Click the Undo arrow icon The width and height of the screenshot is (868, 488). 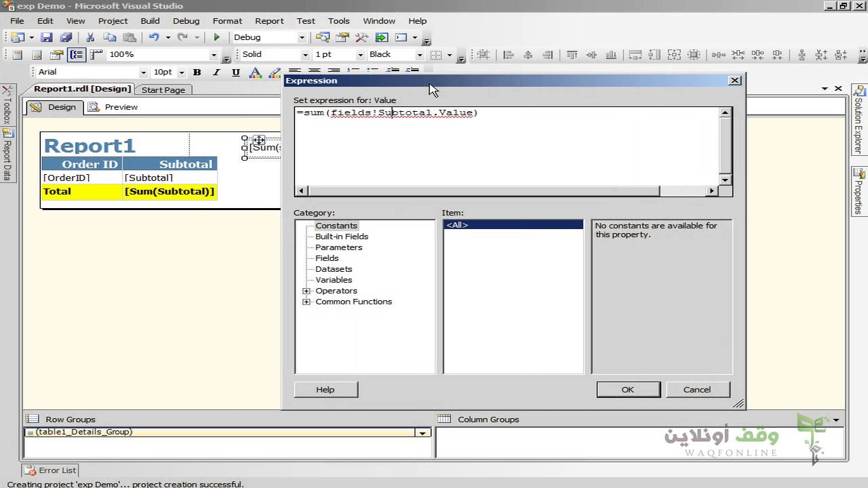(153, 38)
